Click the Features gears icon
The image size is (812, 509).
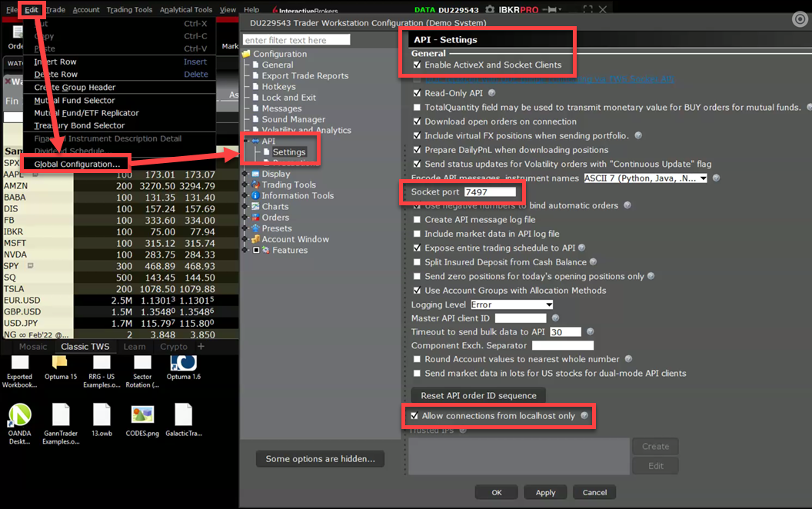[x=265, y=250]
